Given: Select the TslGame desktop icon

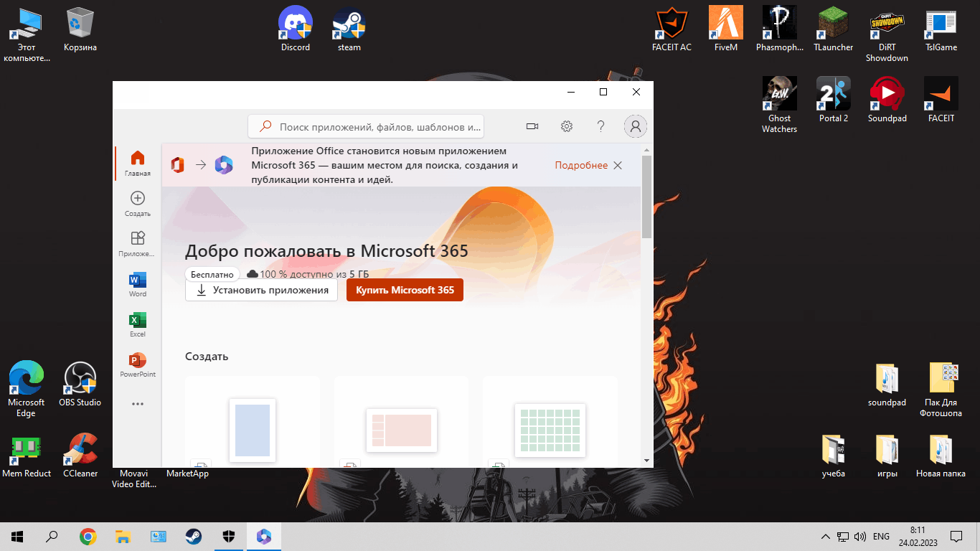Looking at the screenshot, I should (941, 30).
